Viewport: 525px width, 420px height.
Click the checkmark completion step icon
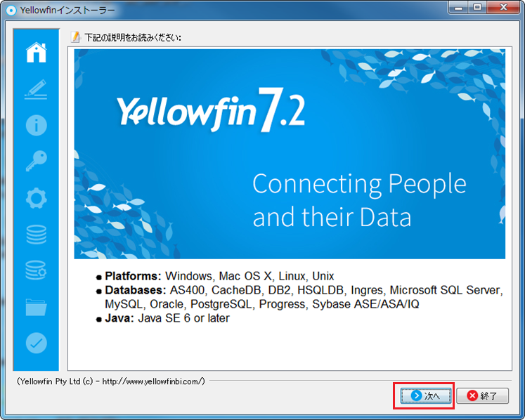click(36, 343)
